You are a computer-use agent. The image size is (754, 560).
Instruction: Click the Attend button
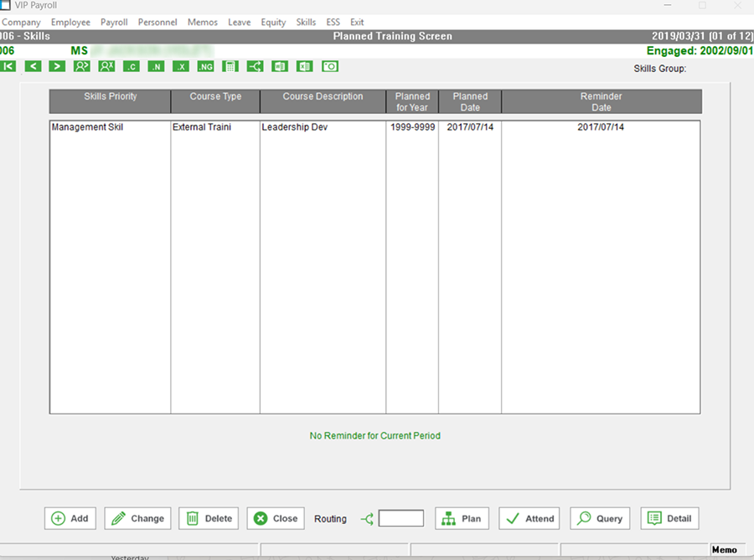(529, 518)
